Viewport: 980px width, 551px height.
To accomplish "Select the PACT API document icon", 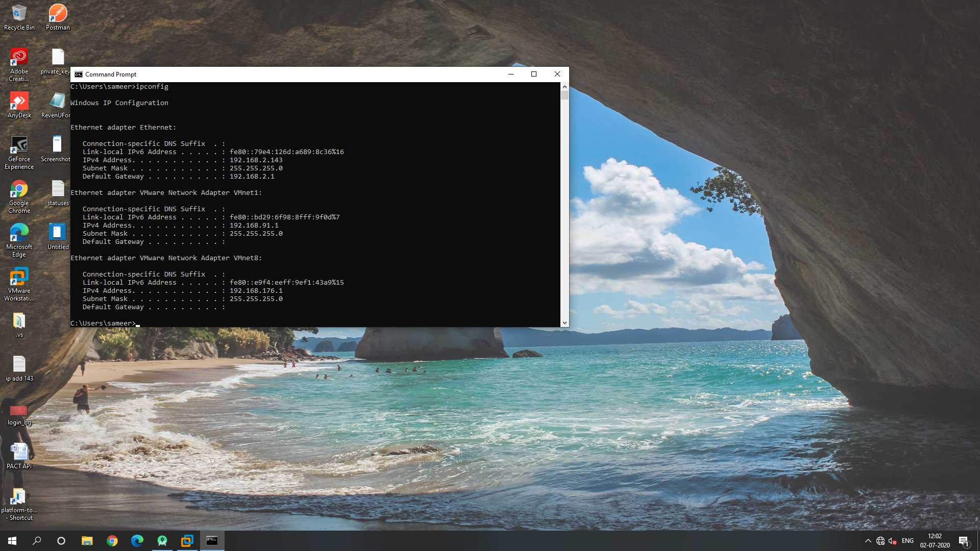I will pyautogui.click(x=19, y=456).
